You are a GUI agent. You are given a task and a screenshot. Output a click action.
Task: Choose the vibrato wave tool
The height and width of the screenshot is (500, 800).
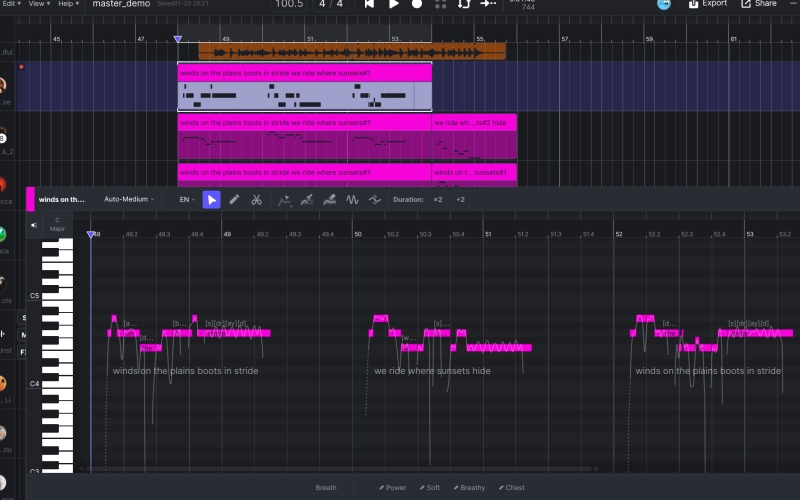(x=352, y=199)
